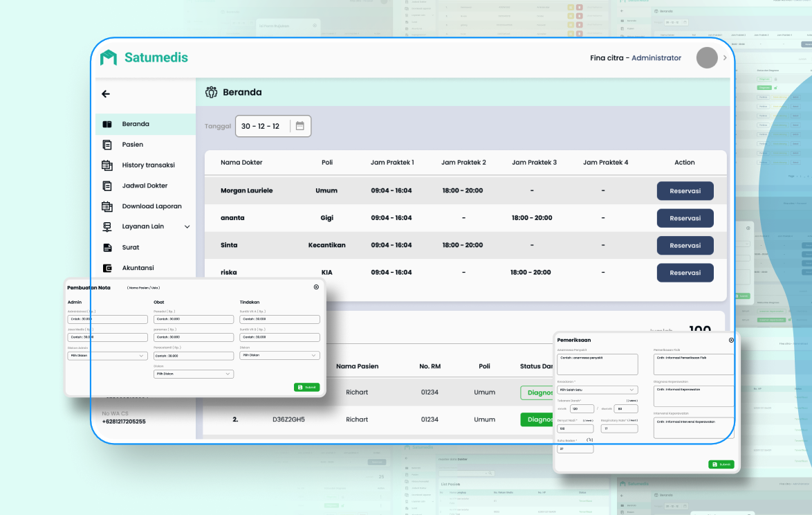Open the calendar picker icon beside Tanggal
Screen dimensions: 812x515
coord(300,126)
